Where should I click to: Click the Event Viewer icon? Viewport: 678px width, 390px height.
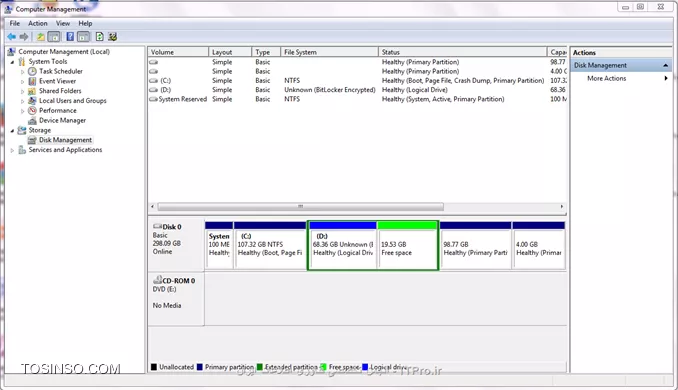point(32,81)
